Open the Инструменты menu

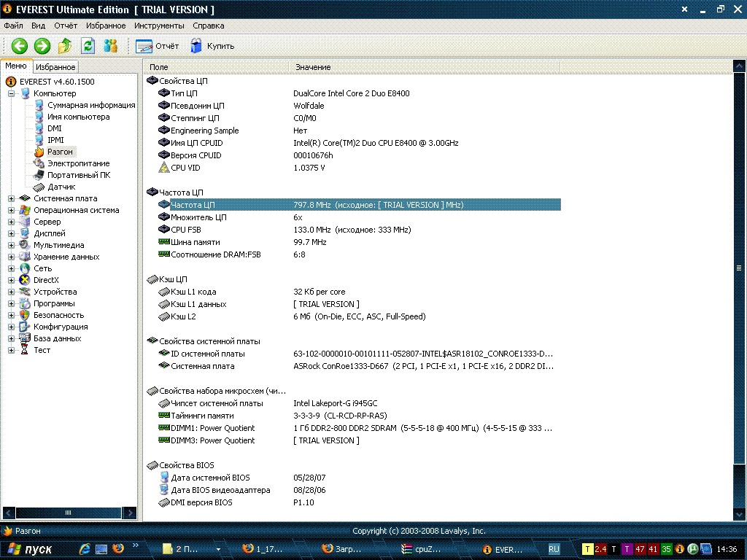pos(159,26)
